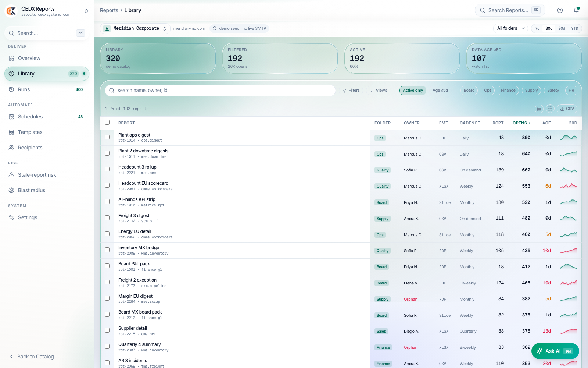Focus the search name, owner, id field

point(220,90)
